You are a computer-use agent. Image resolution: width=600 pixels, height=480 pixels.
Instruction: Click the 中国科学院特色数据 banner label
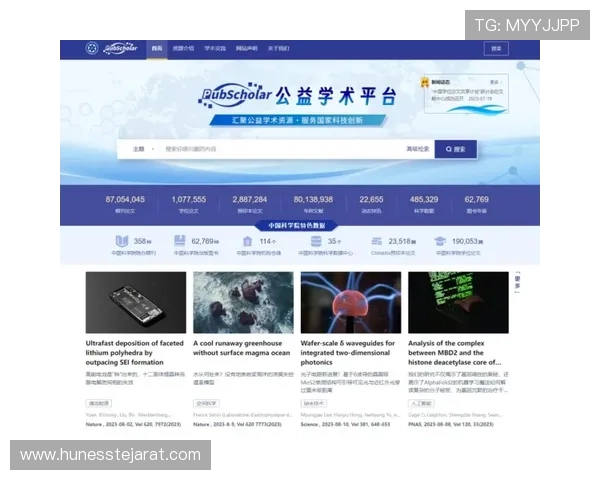[x=297, y=225]
